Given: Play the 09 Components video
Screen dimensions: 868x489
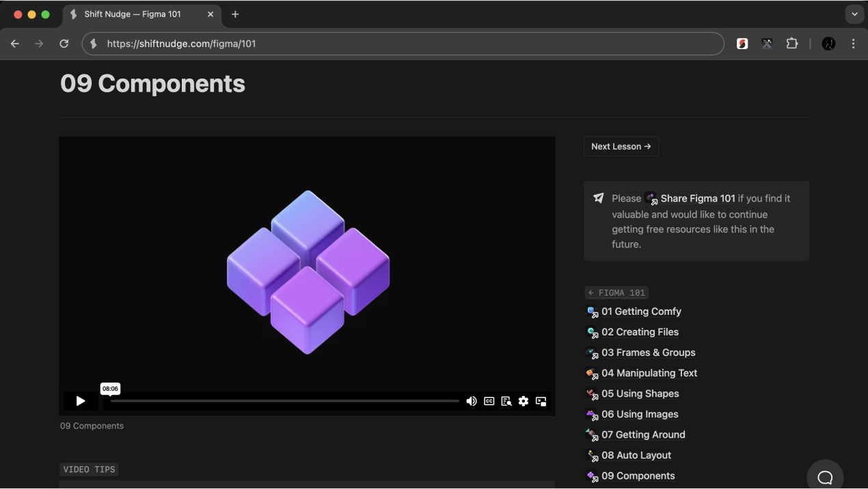Looking at the screenshot, I should coord(81,401).
